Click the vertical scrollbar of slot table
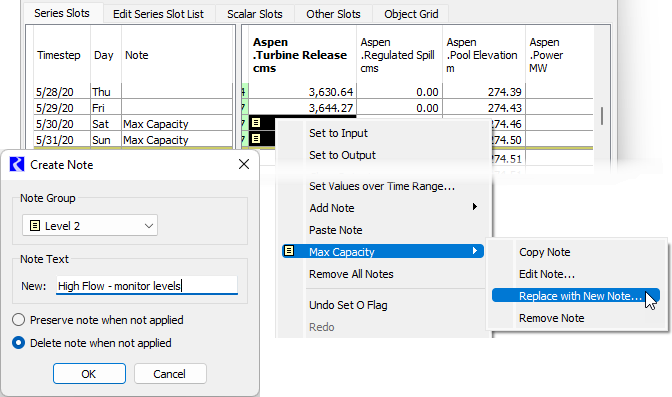Screen dimensions: 672x397 (x=602, y=116)
